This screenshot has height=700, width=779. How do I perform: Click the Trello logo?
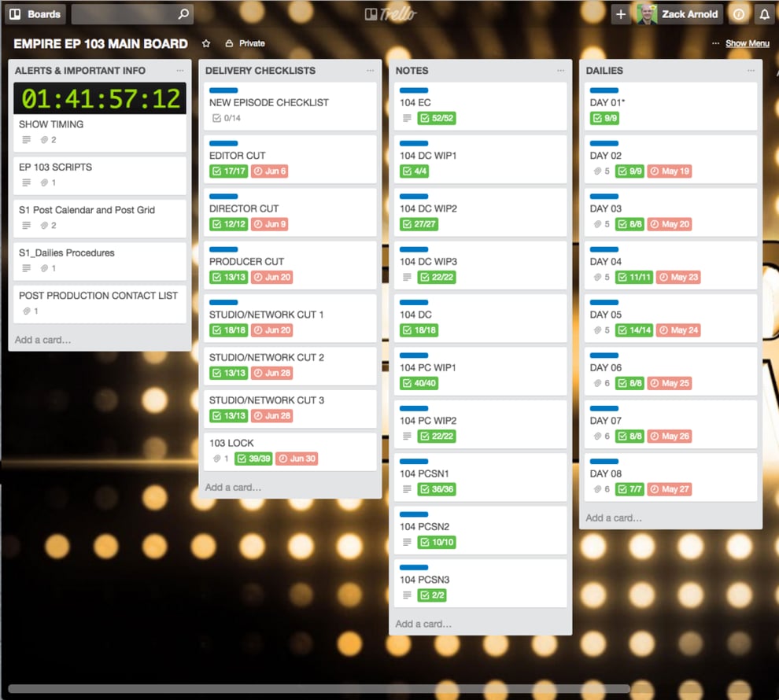[x=391, y=13]
